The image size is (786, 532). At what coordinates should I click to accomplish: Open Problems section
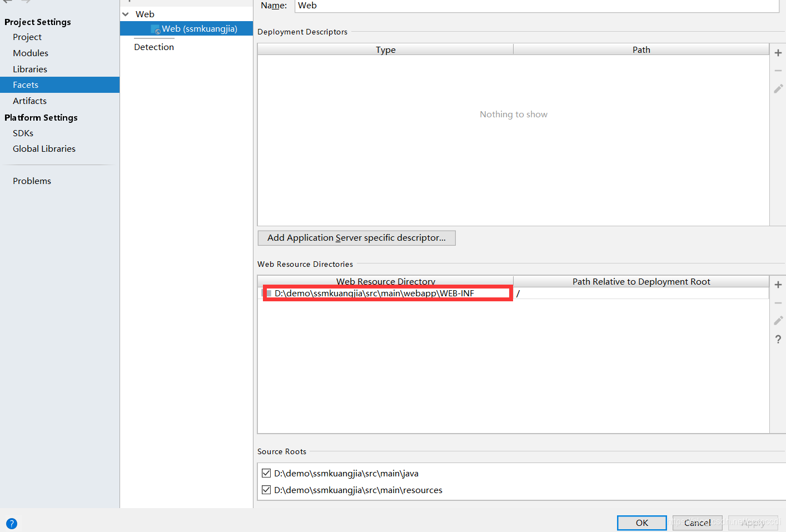point(32,181)
